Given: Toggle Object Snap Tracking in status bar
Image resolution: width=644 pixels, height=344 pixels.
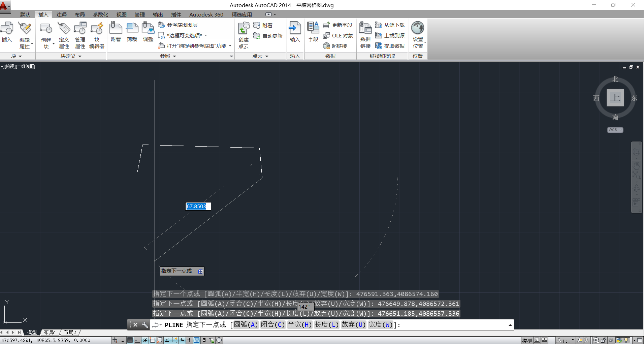Looking at the screenshot, I should click(167, 340).
